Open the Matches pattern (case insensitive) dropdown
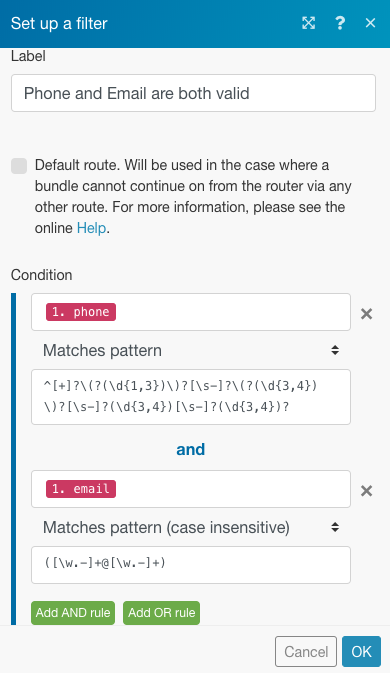Image resolution: width=390 pixels, height=673 pixels. [x=191, y=527]
